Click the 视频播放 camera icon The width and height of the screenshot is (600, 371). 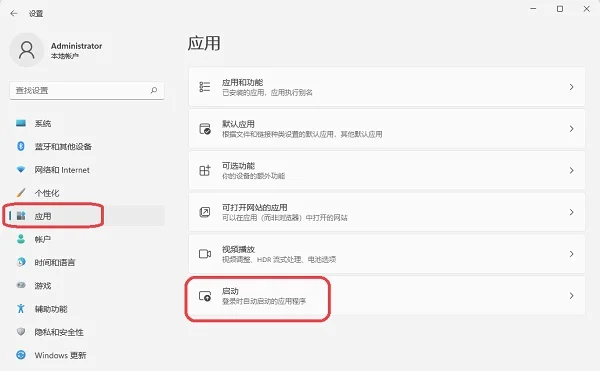coord(205,254)
